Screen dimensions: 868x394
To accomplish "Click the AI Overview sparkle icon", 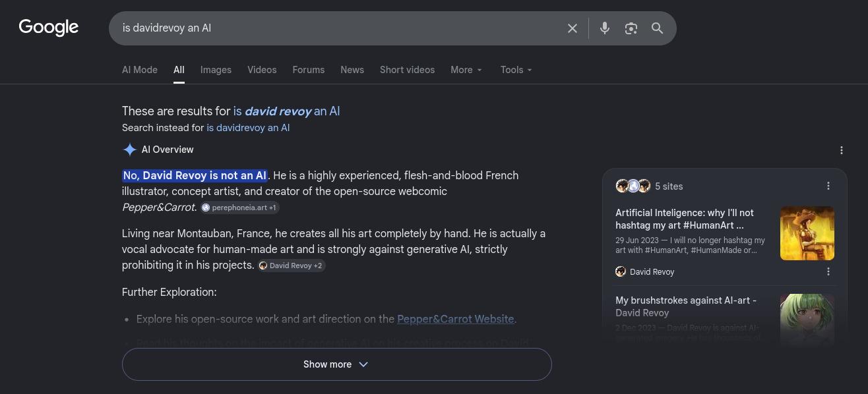I will (x=130, y=150).
